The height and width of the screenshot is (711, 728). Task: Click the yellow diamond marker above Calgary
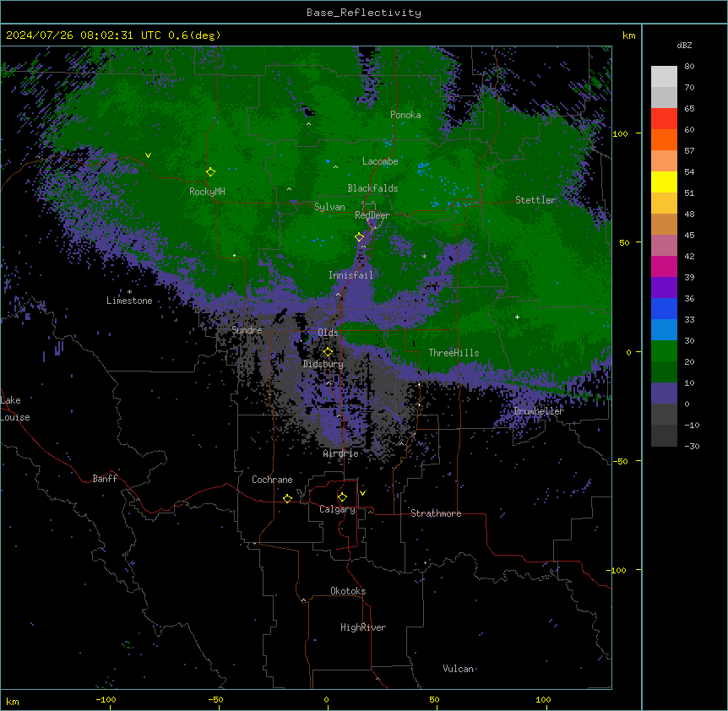click(342, 497)
